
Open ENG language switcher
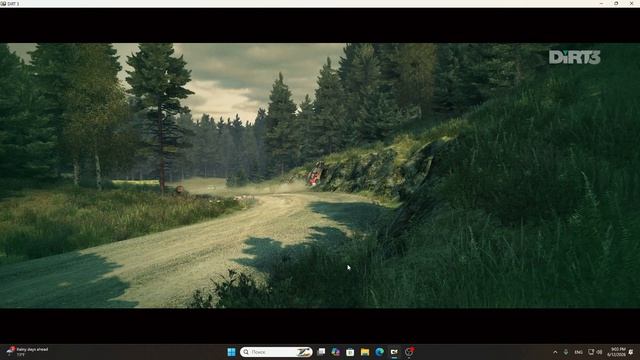[578, 352]
